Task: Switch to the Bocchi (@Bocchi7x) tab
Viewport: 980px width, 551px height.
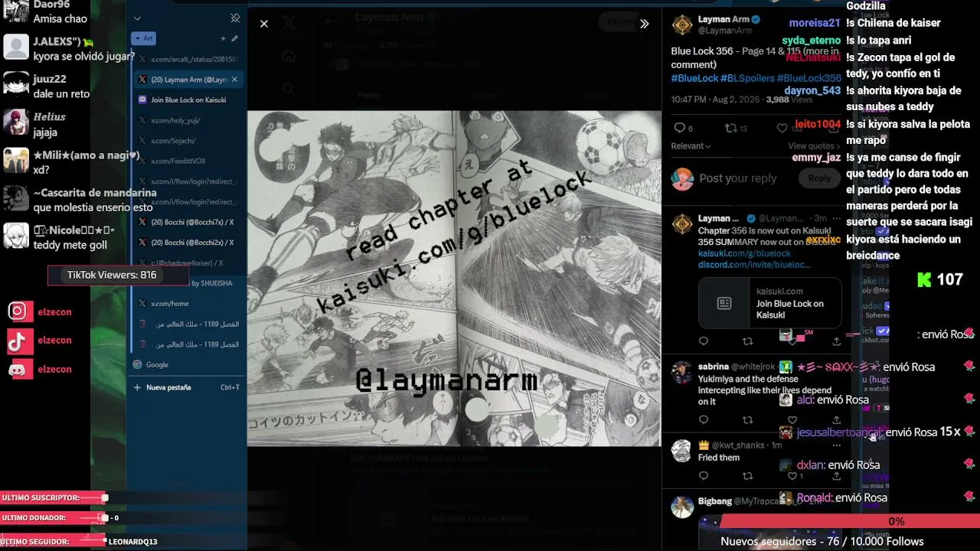Action: click(188, 222)
